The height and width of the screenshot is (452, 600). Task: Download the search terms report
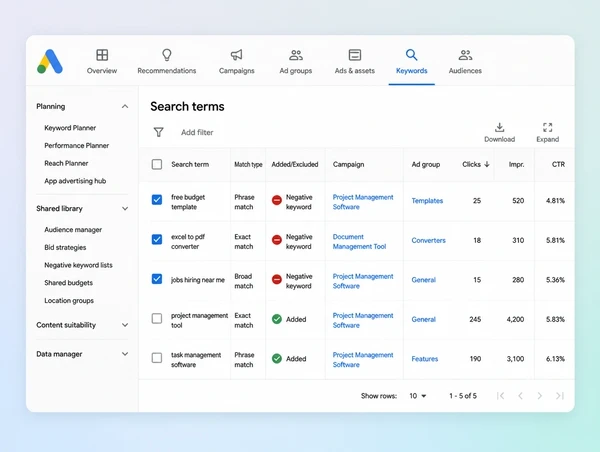tap(499, 132)
